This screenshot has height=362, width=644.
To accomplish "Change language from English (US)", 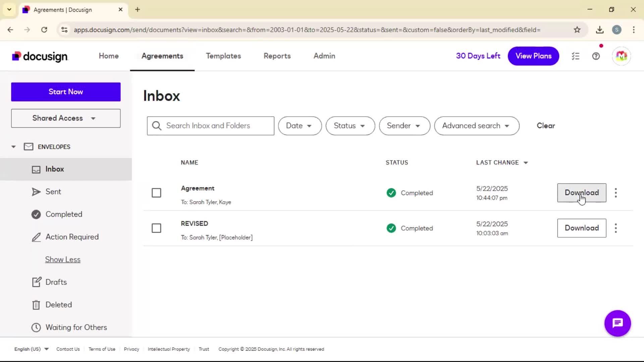I will (x=31, y=349).
